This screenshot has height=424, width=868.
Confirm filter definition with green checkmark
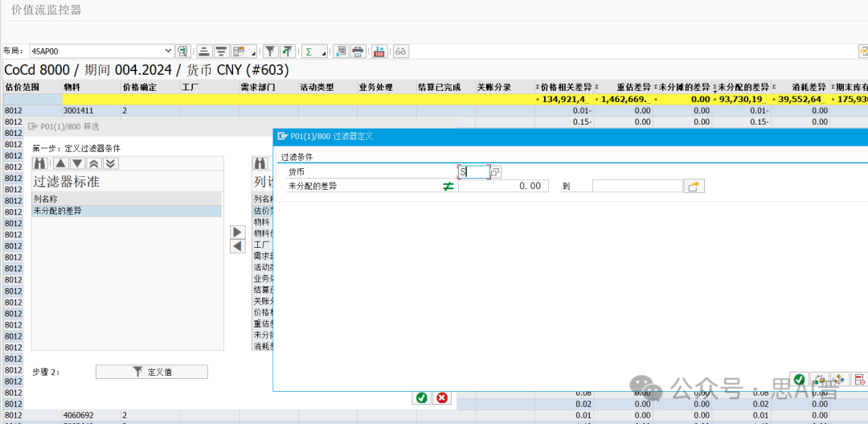[800, 379]
